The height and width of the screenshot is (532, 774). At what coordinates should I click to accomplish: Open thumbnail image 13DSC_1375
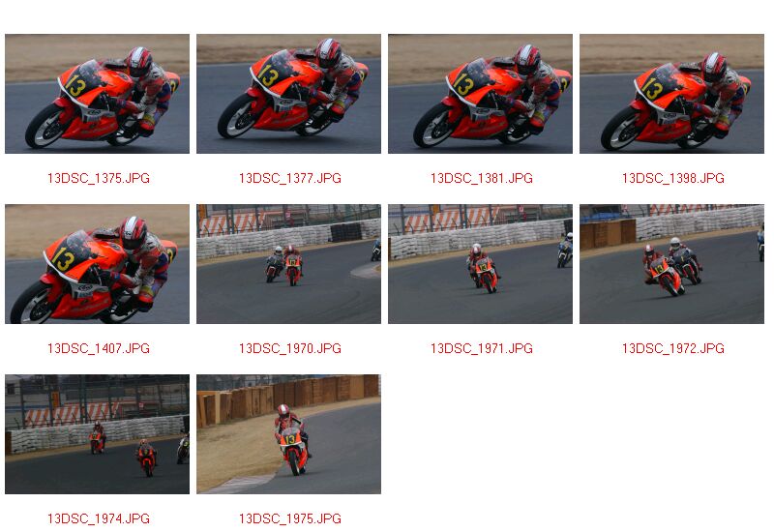[98, 94]
